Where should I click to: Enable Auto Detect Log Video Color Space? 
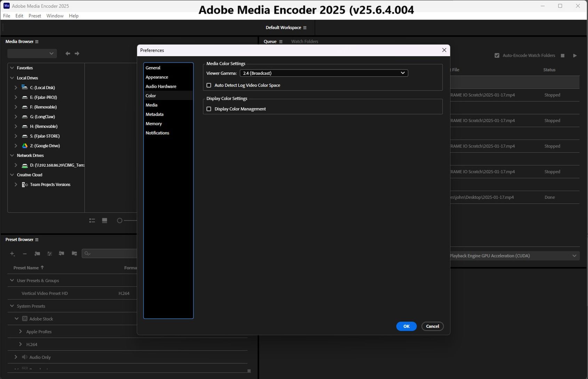point(209,85)
